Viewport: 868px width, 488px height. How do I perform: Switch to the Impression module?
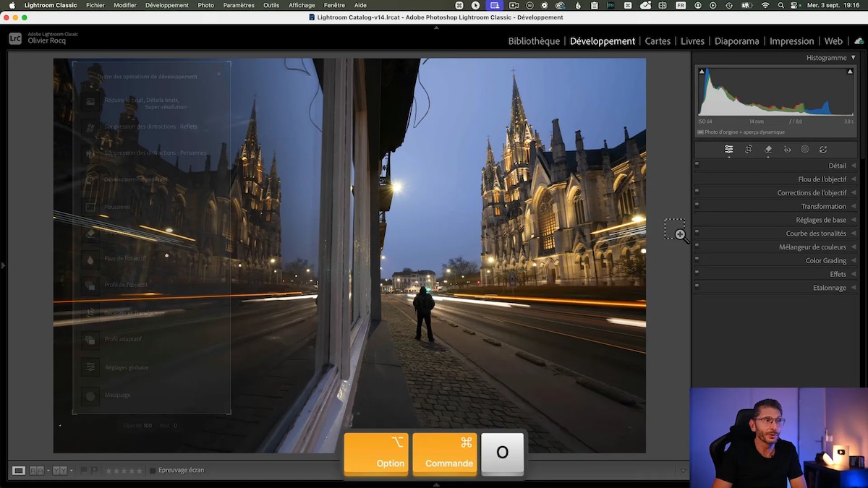(791, 41)
